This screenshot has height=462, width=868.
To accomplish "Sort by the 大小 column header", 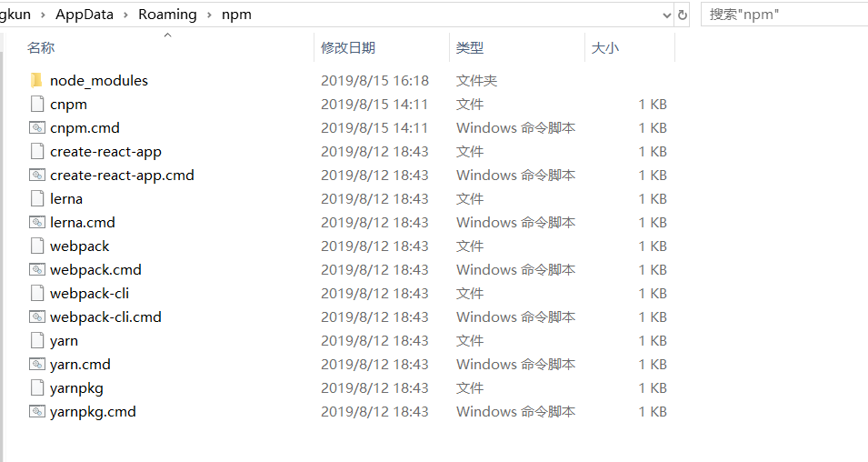I will click(605, 47).
